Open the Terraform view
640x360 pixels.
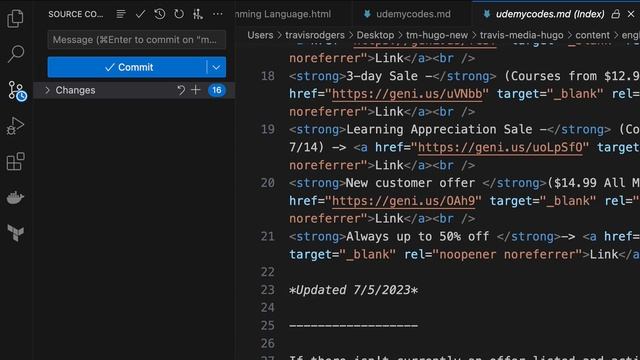[16, 233]
